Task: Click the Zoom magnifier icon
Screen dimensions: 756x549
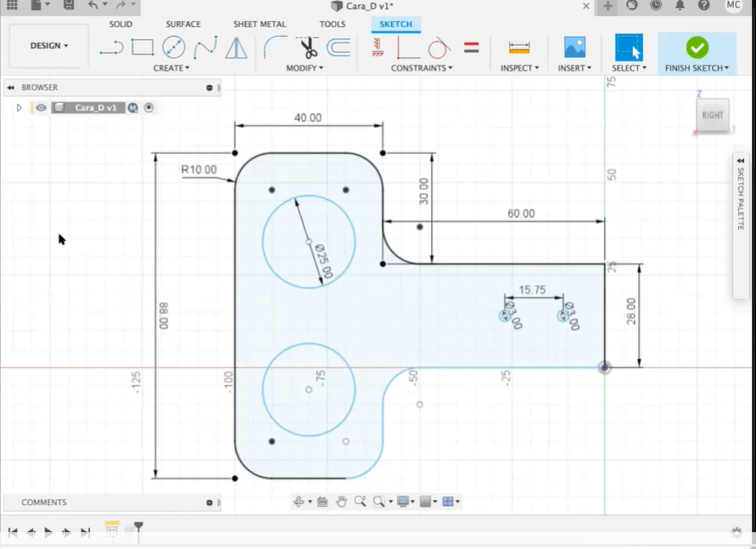Action: (x=360, y=502)
